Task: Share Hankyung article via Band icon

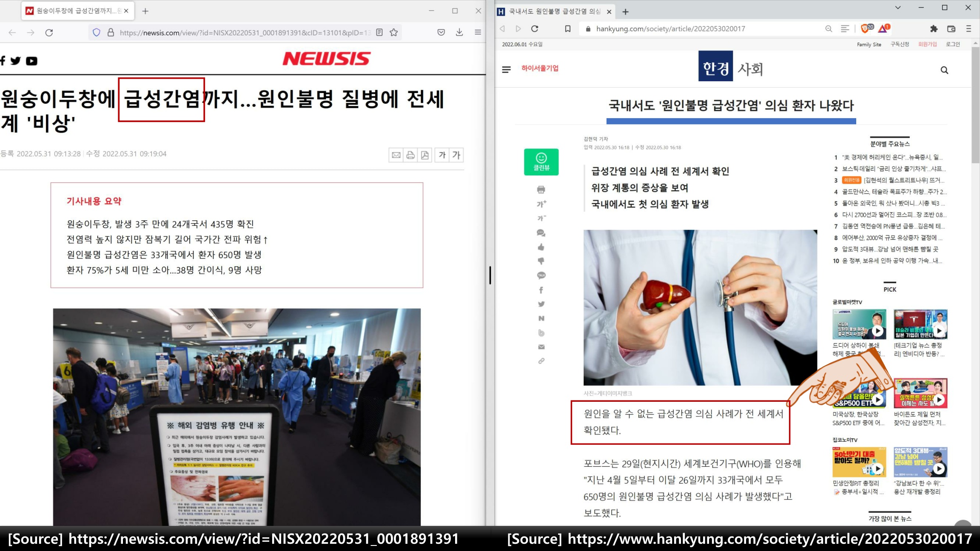Action: [541, 332]
